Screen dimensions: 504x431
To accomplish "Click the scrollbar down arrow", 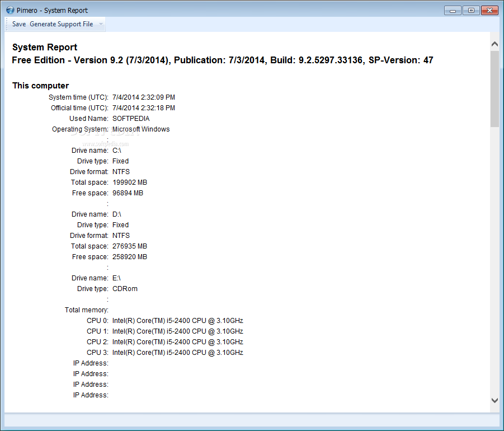I will click(494, 400).
